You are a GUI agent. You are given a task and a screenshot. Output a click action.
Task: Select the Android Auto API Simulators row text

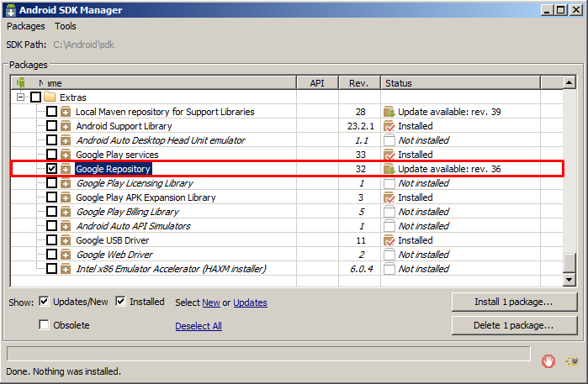point(134,226)
